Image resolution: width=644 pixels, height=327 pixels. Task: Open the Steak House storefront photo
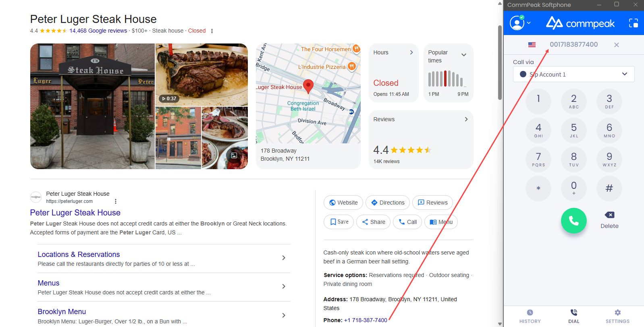pos(92,106)
